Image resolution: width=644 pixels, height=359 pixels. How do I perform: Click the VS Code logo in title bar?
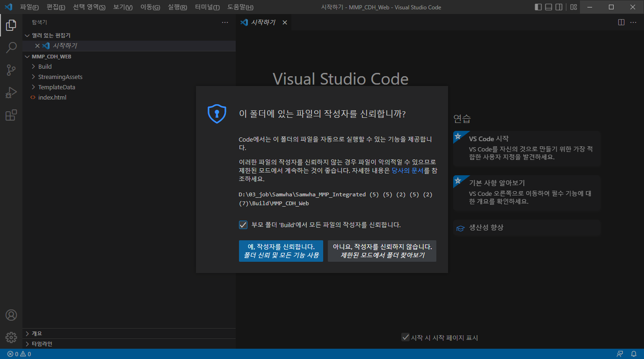coord(8,7)
